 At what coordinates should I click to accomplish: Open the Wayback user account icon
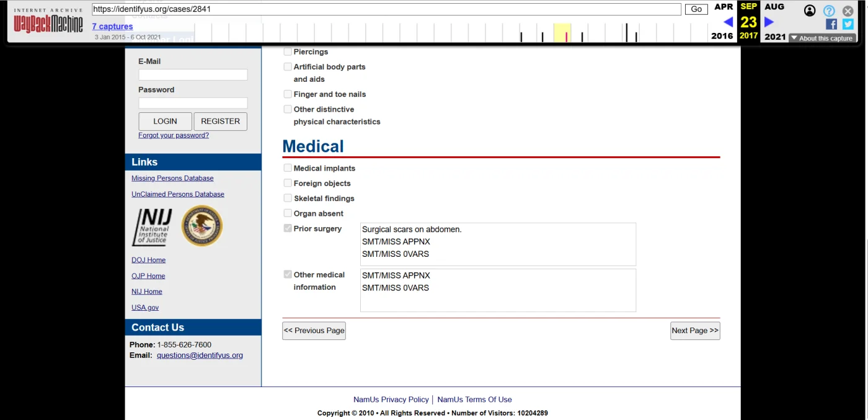pyautogui.click(x=810, y=11)
